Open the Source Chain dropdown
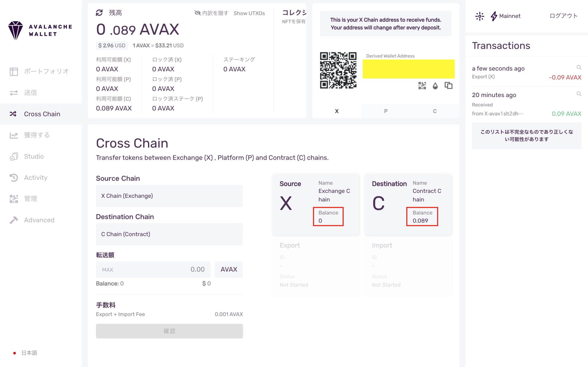This screenshot has height=367, width=588. tap(169, 196)
